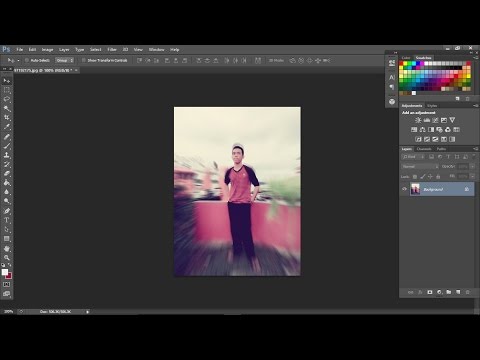Add a Brightness/Contrast adjustment
The image size is (480, 360).
(x=418, y=120)
